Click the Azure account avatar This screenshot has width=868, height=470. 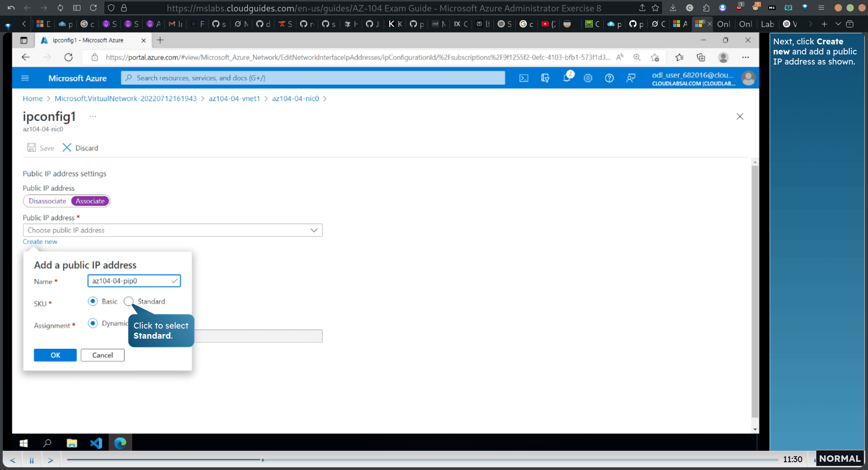748,78
